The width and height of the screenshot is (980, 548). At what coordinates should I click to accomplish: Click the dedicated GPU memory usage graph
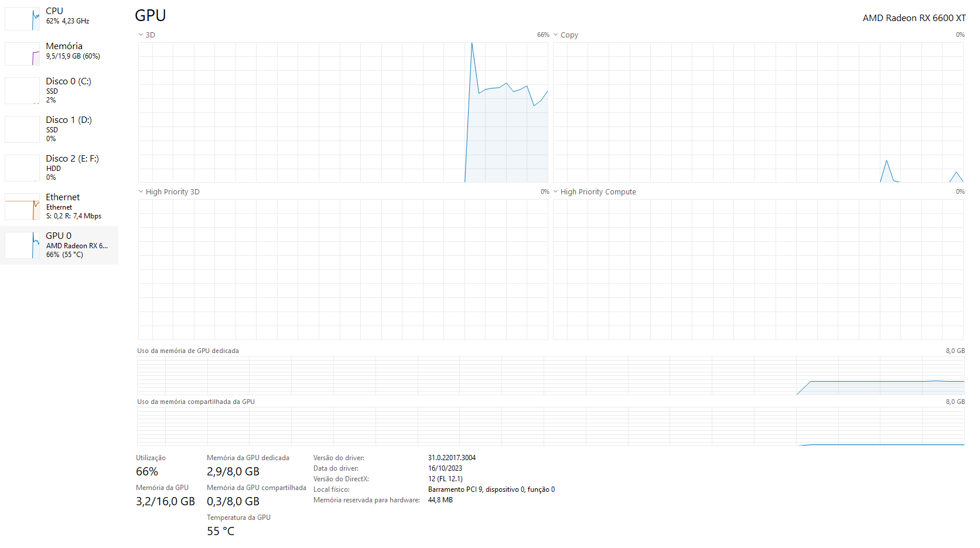pos(551,375)
